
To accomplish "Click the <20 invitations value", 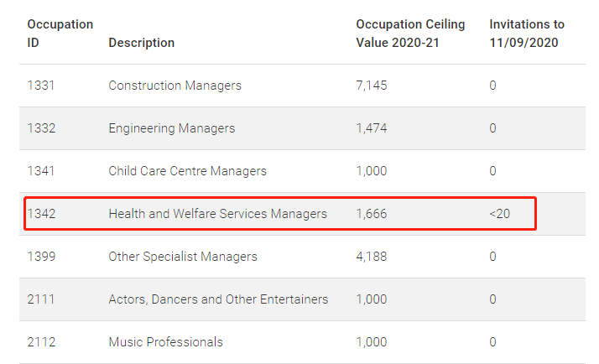I will [500, 214].
